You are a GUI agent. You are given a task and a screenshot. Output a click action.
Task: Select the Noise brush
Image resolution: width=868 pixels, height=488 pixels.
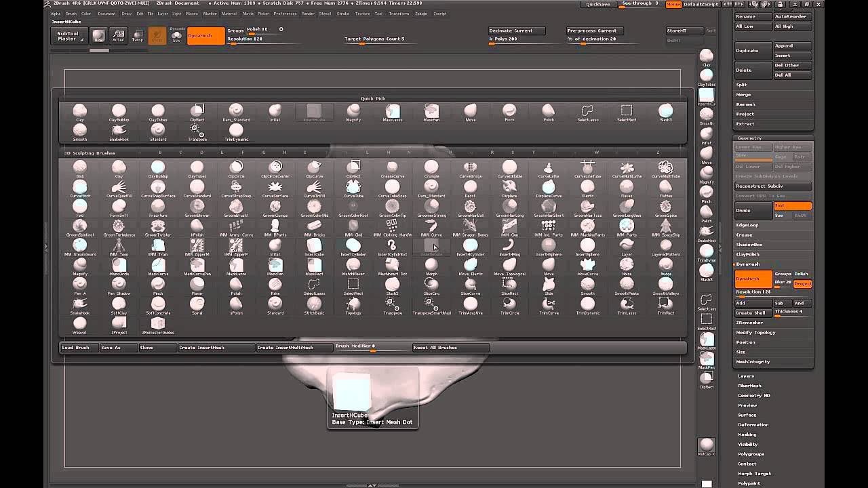coord(627,267)
